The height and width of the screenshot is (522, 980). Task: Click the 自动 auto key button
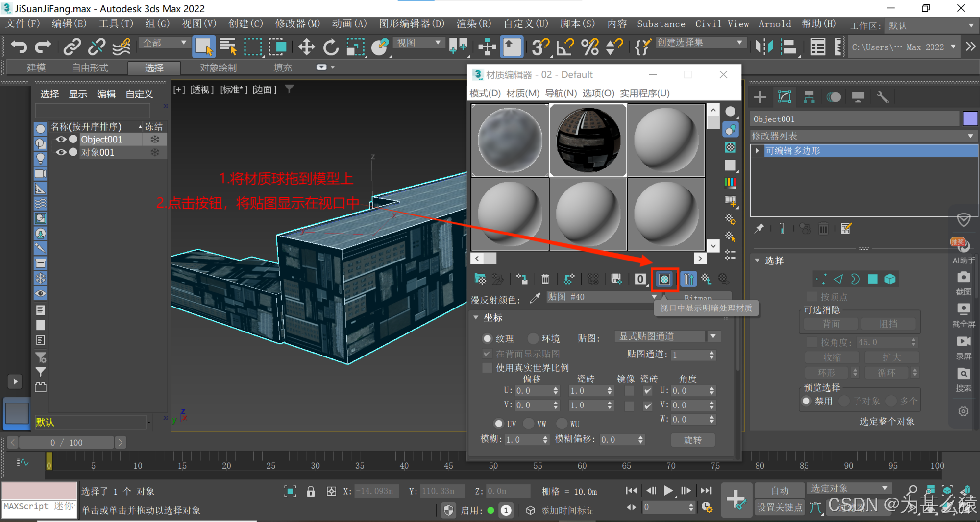point(780,490)
